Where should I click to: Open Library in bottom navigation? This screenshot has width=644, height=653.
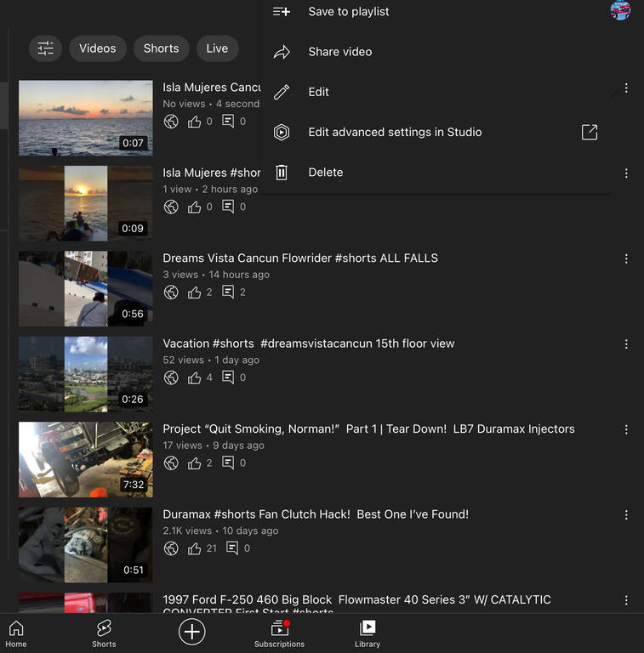pyautogui.click(x=368, y=633)
